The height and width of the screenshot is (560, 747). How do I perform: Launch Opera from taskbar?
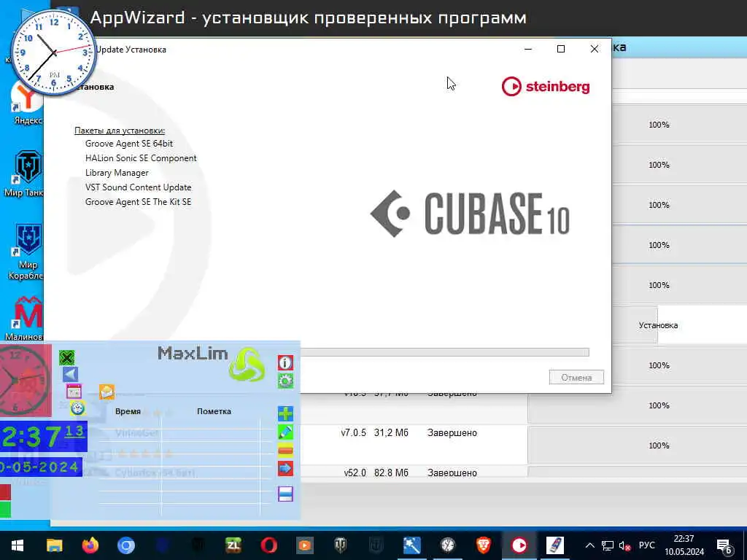click(269, 545)
